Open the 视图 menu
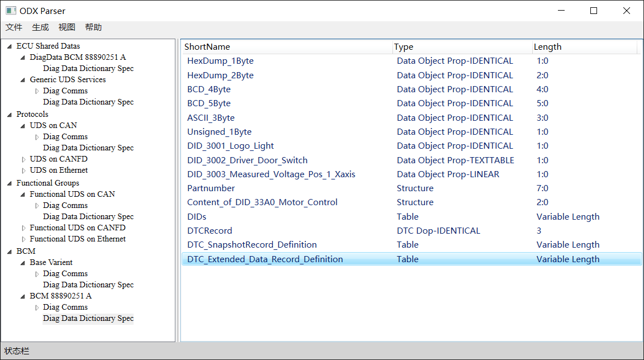 [67, 27]
